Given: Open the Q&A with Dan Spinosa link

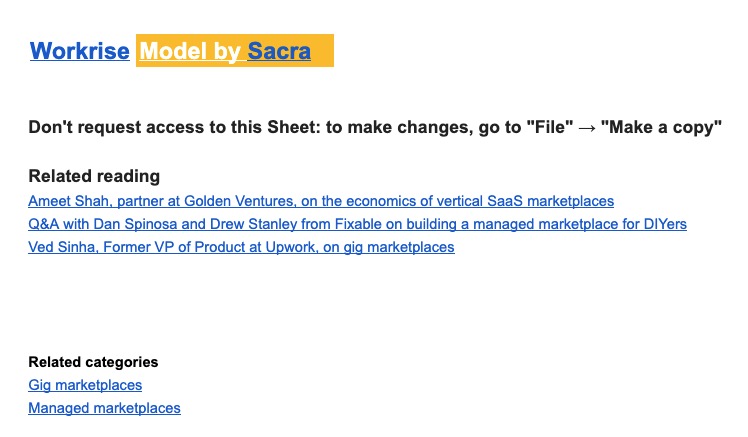Looking at the screenshot, I should pyautogui.click(x=357, y=224).
